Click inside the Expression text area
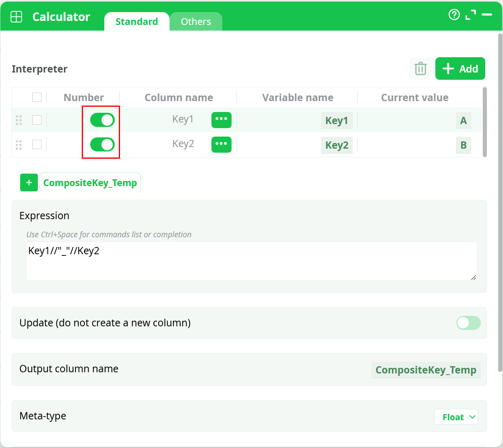The height and width of the screenshot is (448, 503). 251,261
